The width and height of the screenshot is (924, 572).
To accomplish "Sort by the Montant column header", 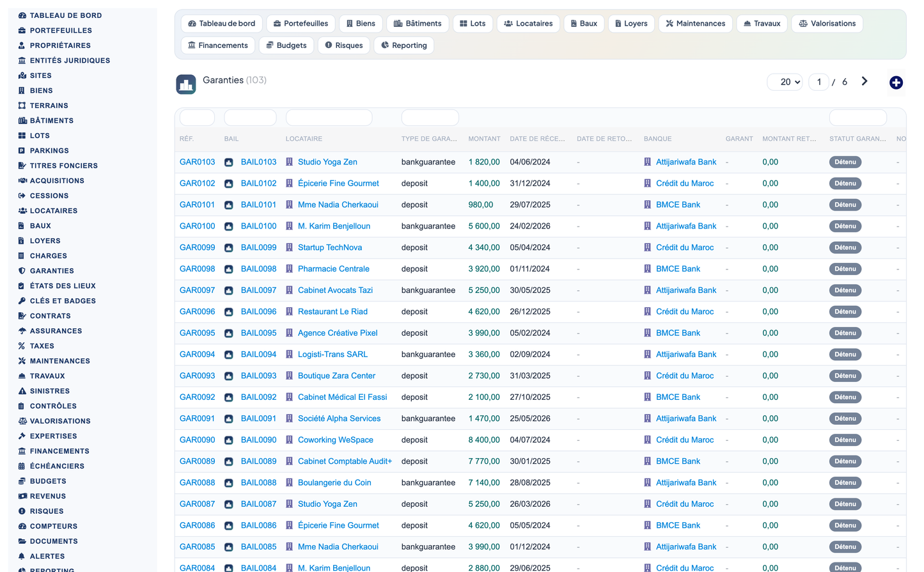I will [x=484, y=139].
